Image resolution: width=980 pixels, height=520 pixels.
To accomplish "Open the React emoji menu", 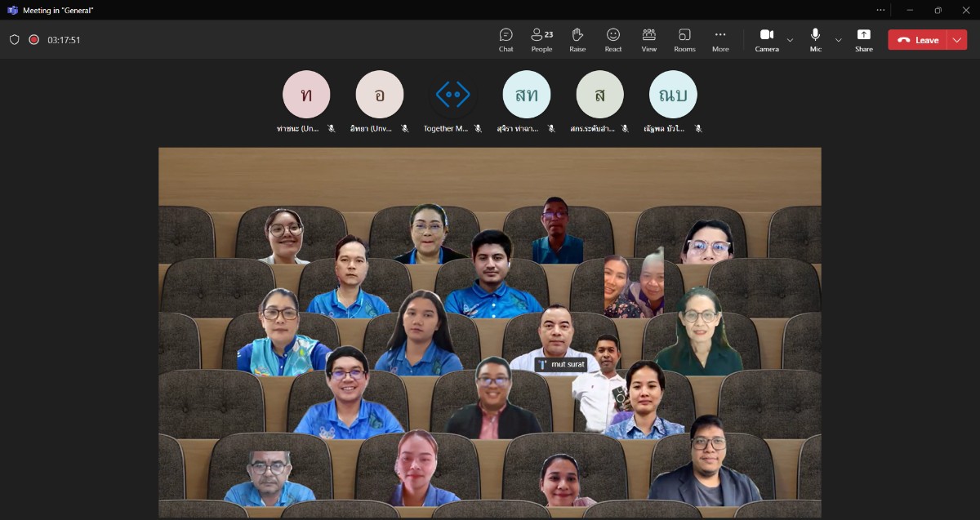I will click(613, 39).
